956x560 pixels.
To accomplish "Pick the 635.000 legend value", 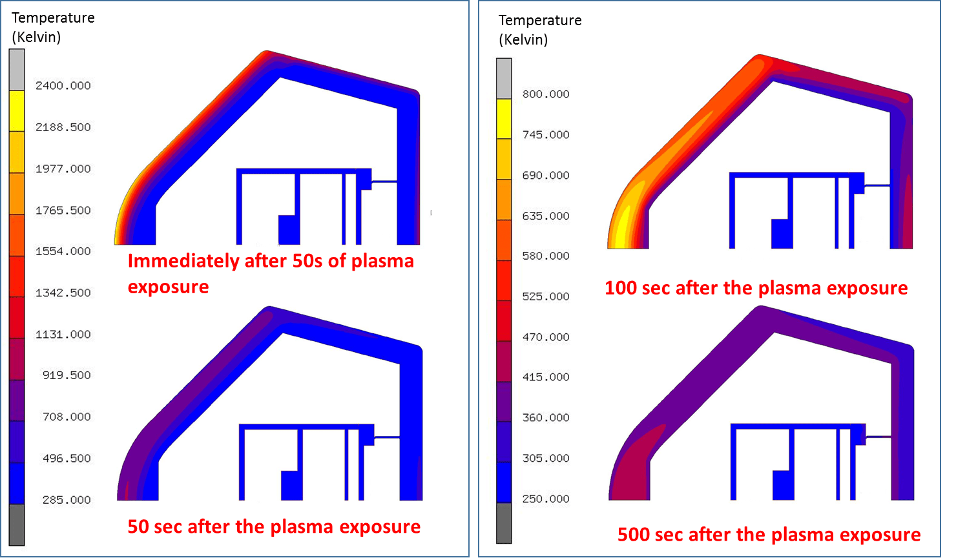I will (546, 216).
